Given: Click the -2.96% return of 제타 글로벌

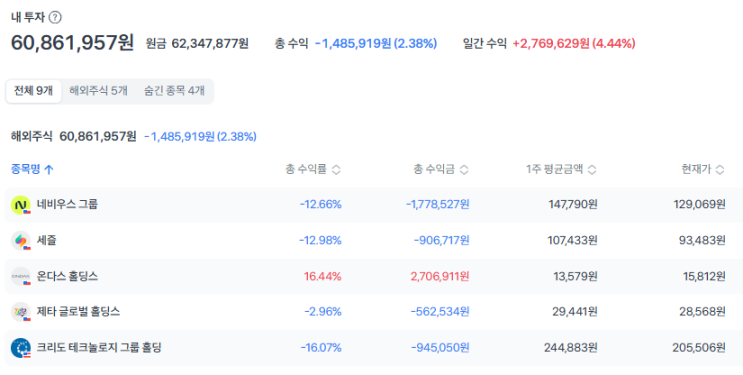Looking at the screenshot, I should pos(323,311).
